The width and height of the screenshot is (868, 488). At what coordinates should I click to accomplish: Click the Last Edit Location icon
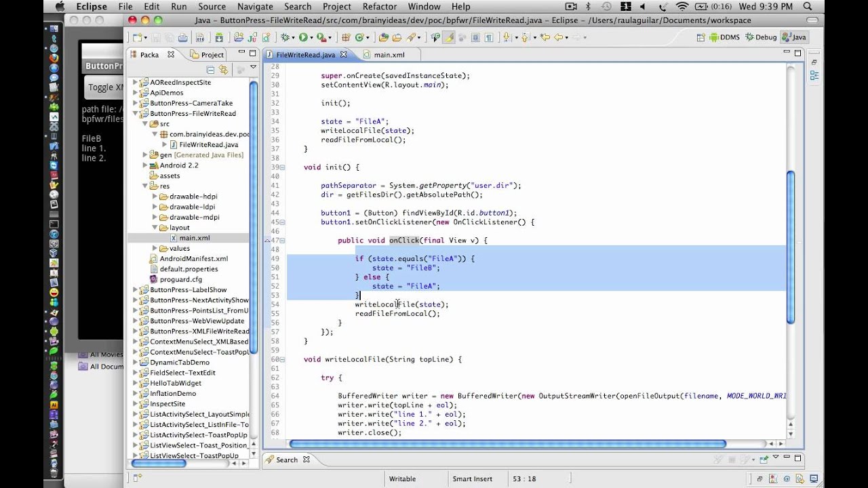point(545,37)
